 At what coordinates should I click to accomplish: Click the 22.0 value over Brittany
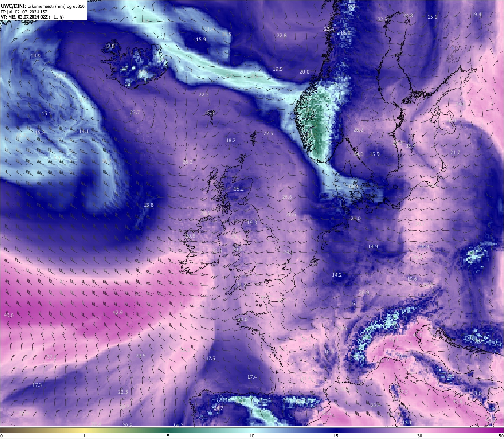tap(243, 320)
